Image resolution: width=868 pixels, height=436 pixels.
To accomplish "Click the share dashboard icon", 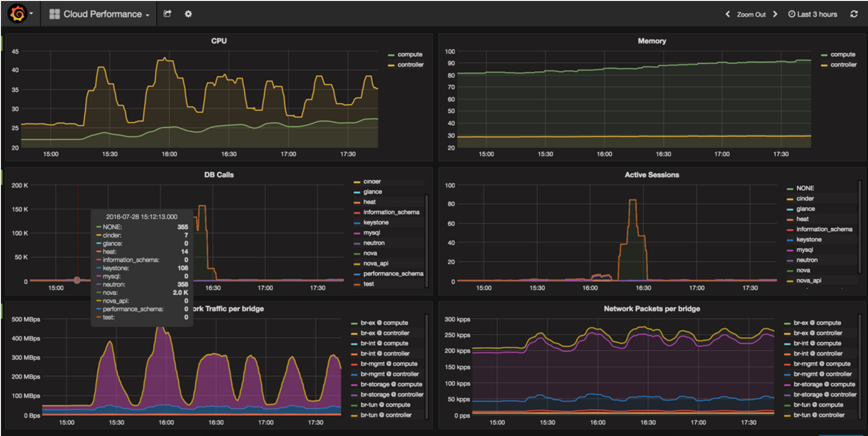I will pyautogui.click(x=167, y=14).
